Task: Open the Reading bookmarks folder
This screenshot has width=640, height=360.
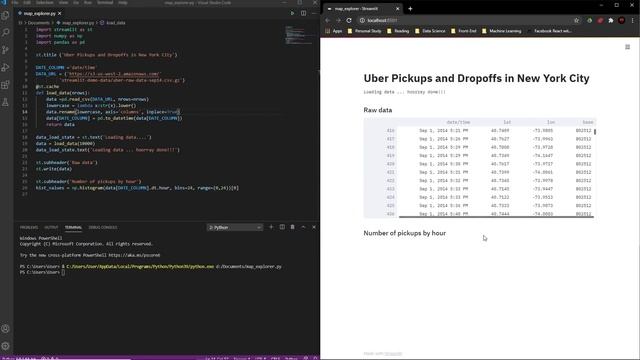Action: pyautogui.click(x=398, y=31)
